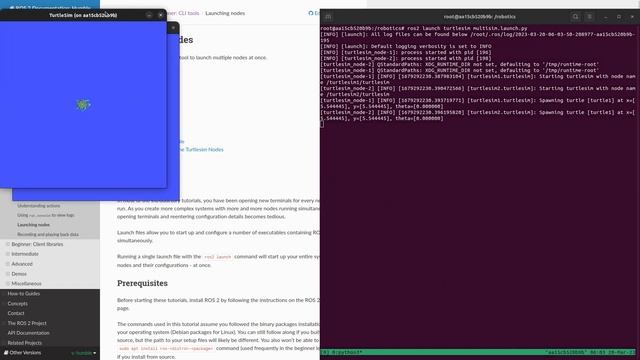Open Recording and playing back data
Screen dimensions: 640x360
coord(48,235)
